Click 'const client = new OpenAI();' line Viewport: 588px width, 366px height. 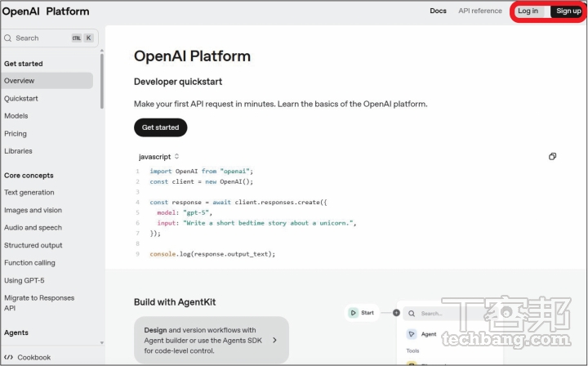point(202,182)
